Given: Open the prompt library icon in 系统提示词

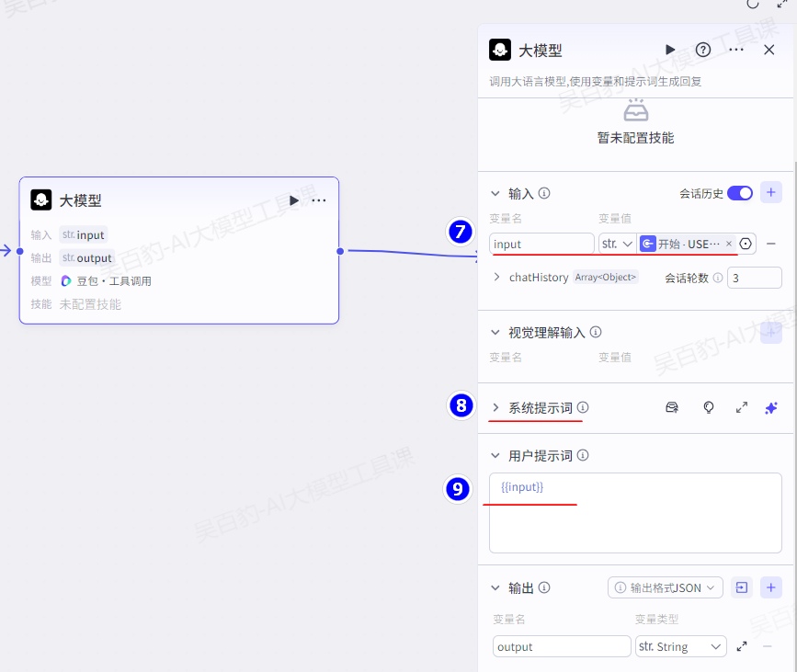Looking at the screenshot, I should tap(672, 407).
